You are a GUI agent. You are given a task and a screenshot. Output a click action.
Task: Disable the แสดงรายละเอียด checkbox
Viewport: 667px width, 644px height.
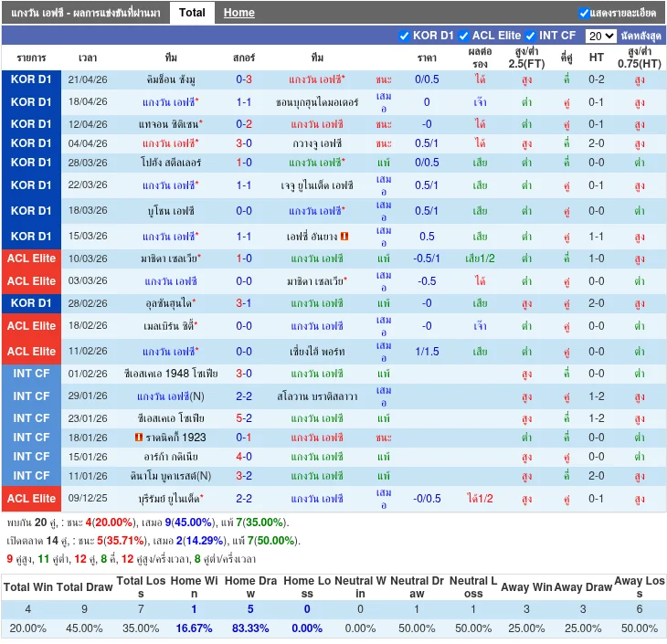click(x=584, y=13)
